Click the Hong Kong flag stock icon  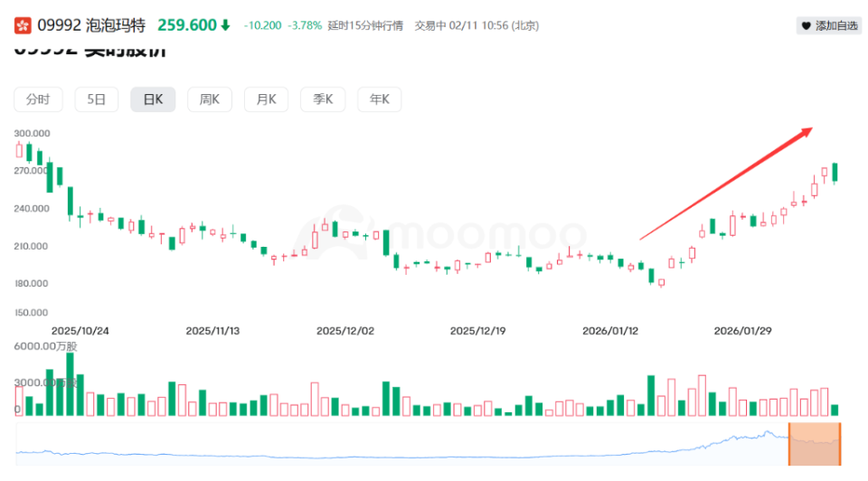(23, 25)
